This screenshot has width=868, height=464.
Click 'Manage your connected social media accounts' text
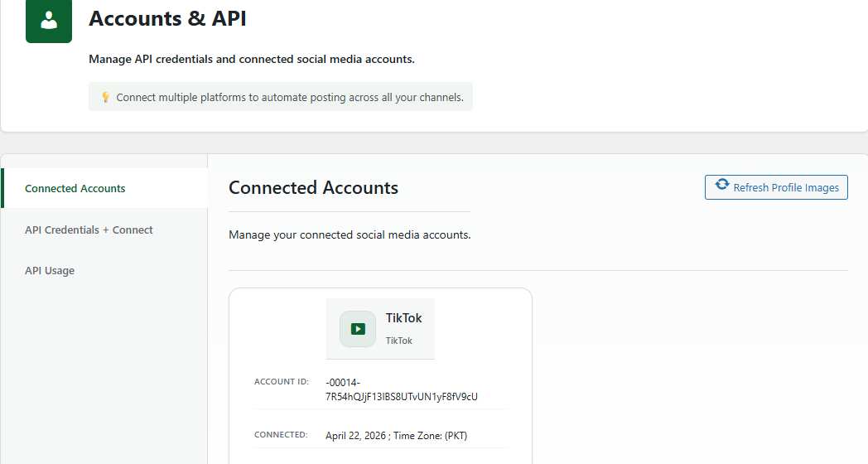pyautogui.click(x=350, y=234)
